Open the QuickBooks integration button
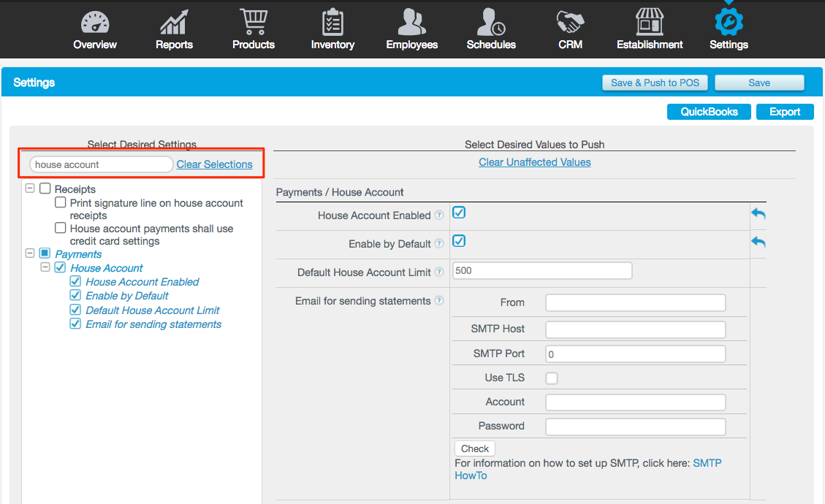825x504 pixels. click(708, 111)
